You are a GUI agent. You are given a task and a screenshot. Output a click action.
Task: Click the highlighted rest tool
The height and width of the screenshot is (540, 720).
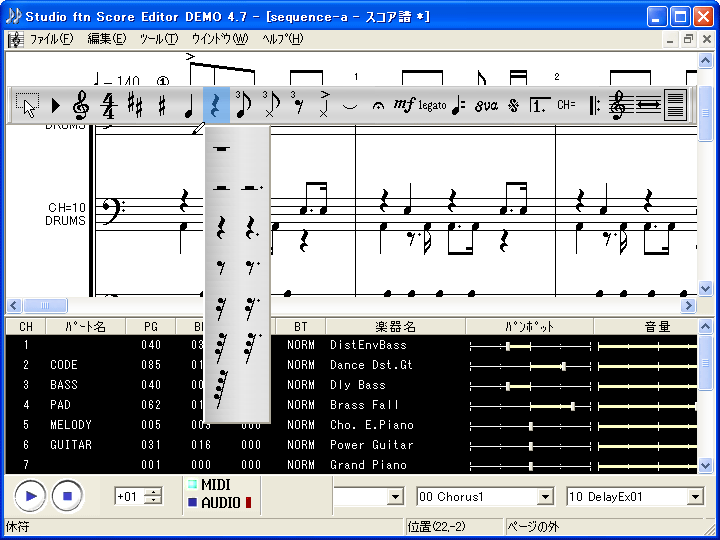pos(216,105)
